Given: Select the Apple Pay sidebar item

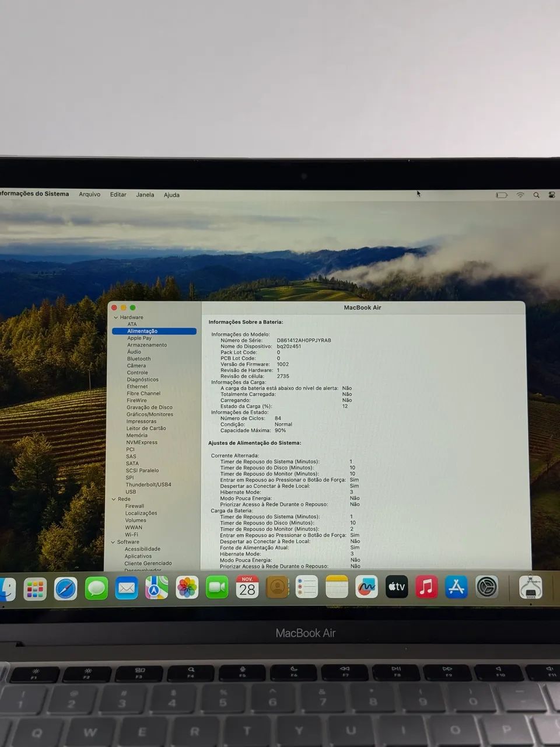Looking at the screenshot, I should point(139,337).
